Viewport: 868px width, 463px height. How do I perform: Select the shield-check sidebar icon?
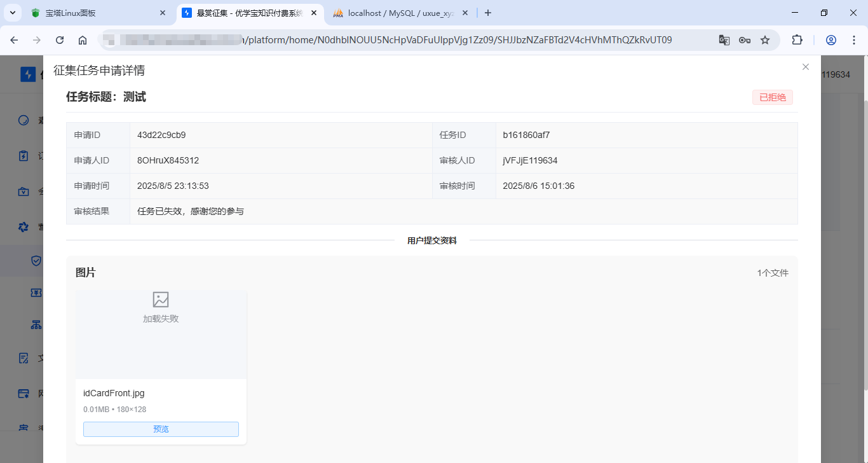36,261
